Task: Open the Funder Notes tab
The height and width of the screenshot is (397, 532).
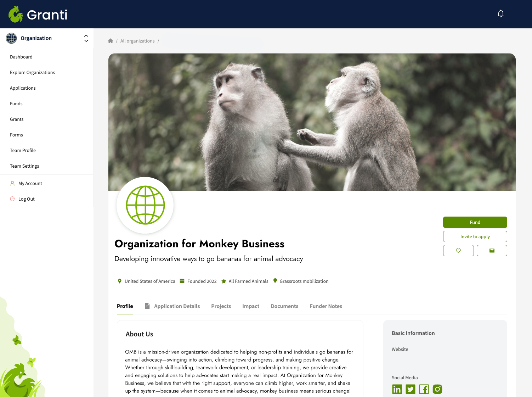Action: coord(326,306)
